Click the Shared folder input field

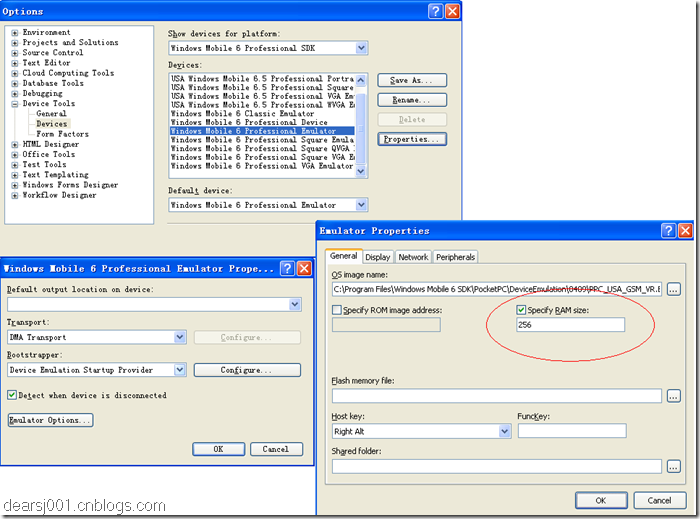click(496, 466)
